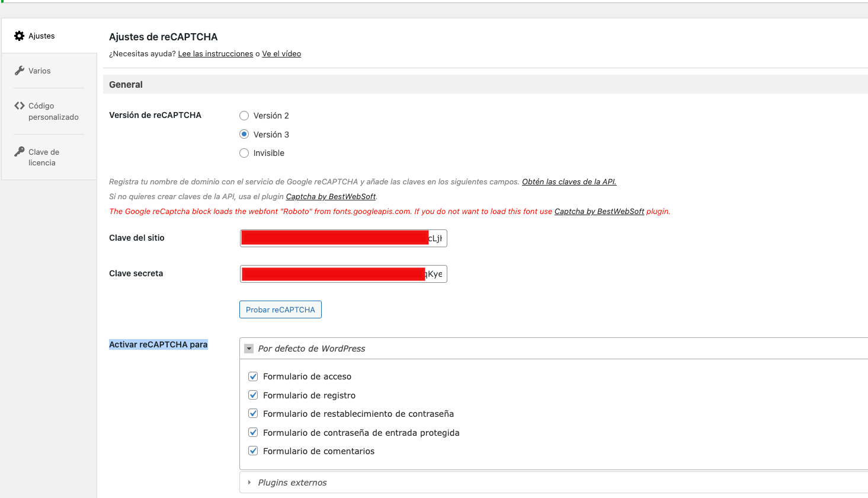Choose the Invisible reCAPTCHA option
Viewport: 868px width, 498px height.
(244, 153)
